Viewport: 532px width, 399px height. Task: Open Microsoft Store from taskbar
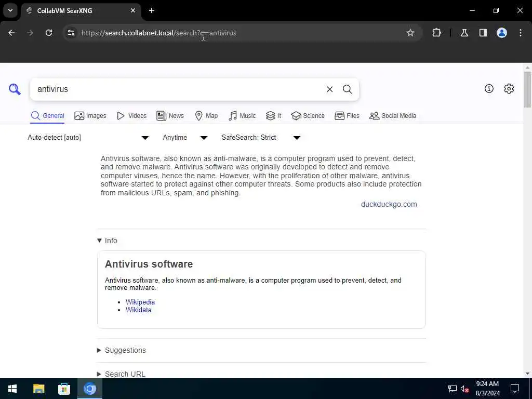(x=64, y=389)
